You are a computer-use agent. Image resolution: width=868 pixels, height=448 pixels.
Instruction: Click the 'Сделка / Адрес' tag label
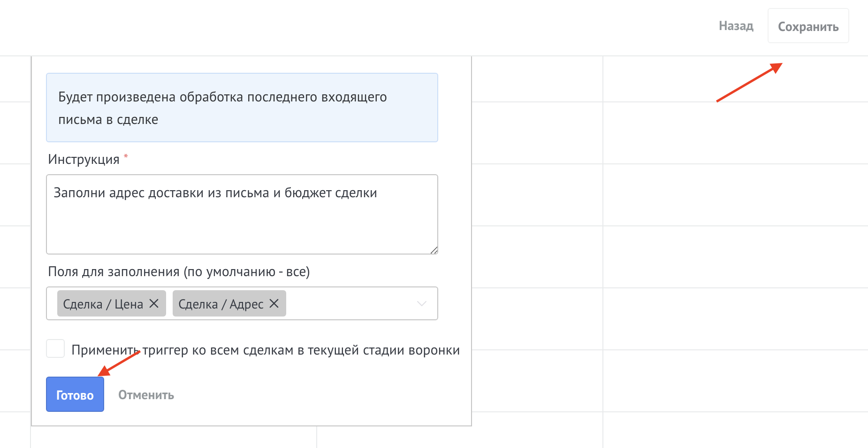221,304
